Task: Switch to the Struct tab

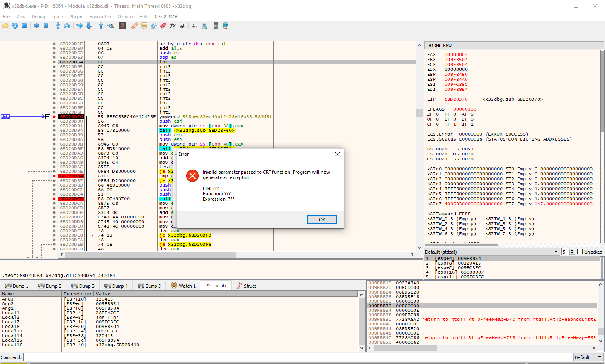Action: (246, 286)
